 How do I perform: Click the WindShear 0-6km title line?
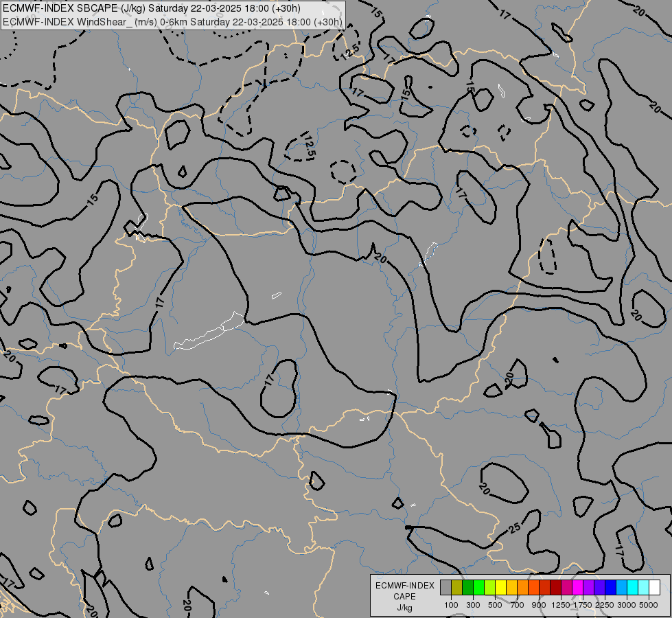172,22
